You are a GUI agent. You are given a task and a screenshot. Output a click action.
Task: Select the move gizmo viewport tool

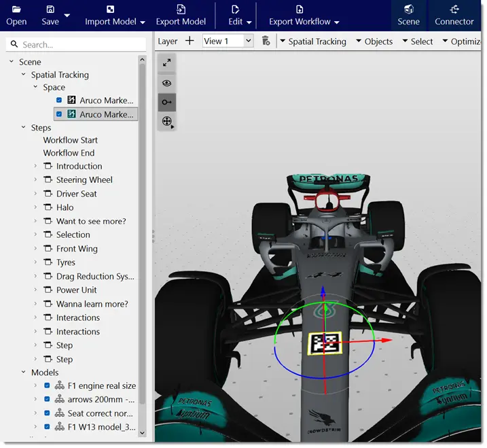click(x=167, y=121)
